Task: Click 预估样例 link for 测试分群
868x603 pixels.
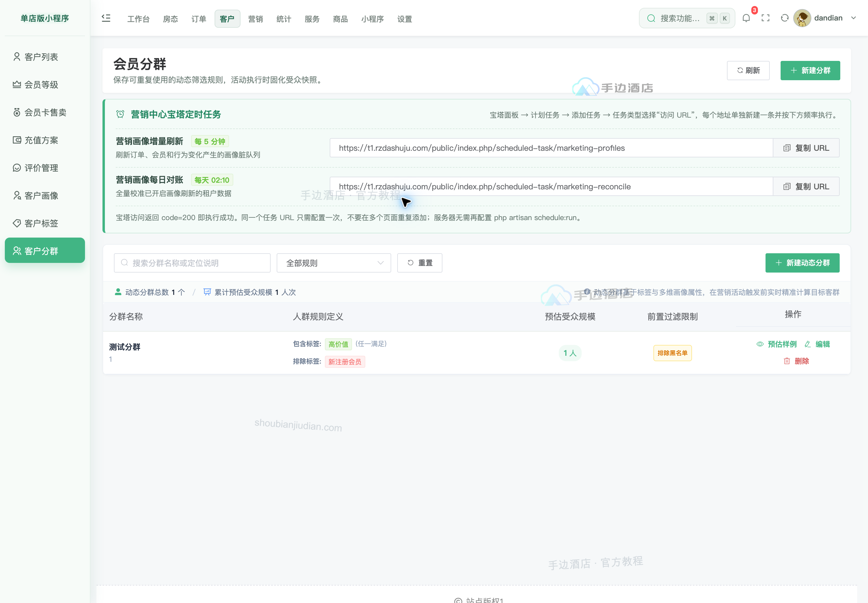Action: pyautogui.click(x=777, y=344)
